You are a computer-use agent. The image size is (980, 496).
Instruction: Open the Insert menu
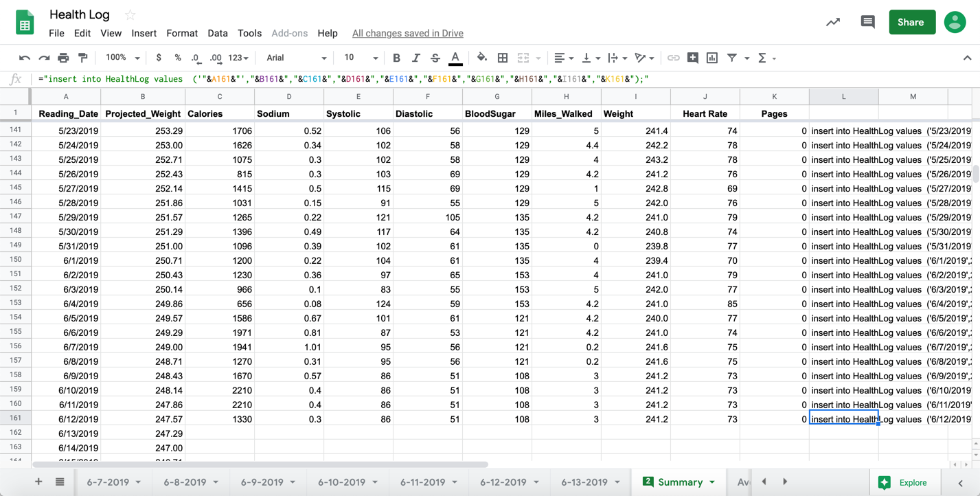click(144, 33)
